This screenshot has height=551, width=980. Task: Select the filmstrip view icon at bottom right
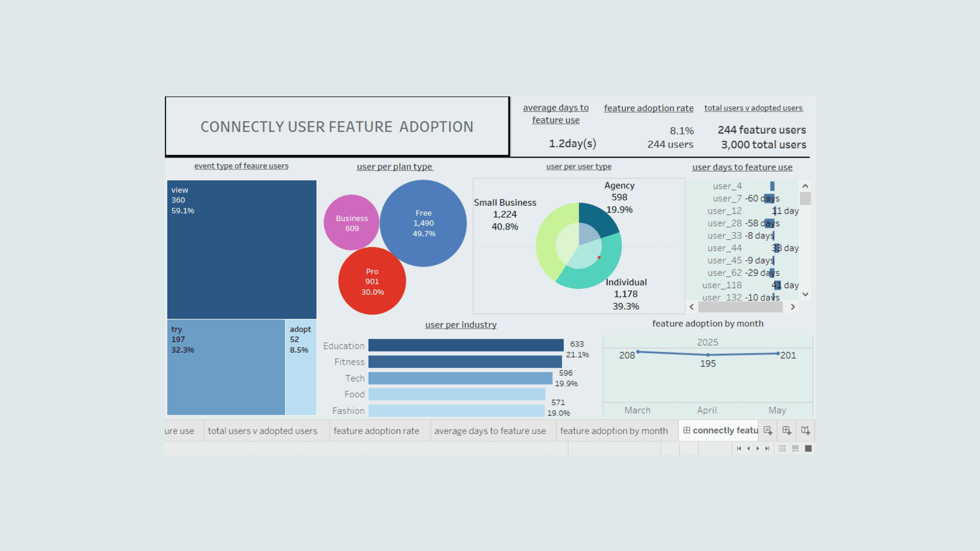[x=795, y=448]
